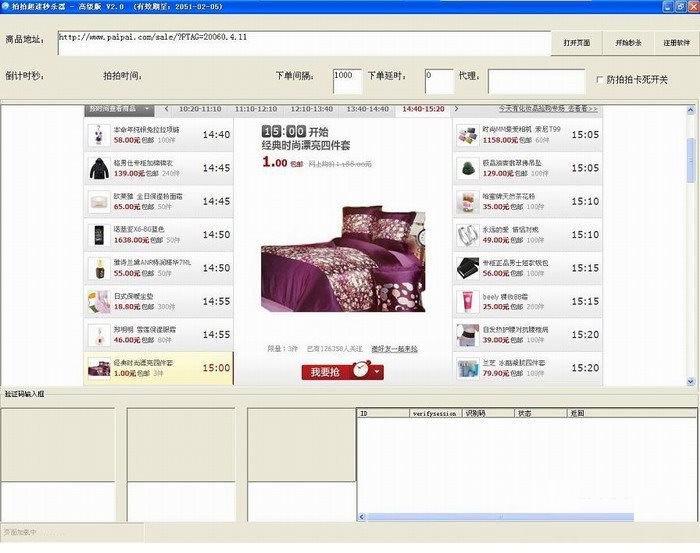Screen dimensions: 700x553
Task: Open the green jade pendant thumbnail 129.00元
Action: tap(467, 168)
